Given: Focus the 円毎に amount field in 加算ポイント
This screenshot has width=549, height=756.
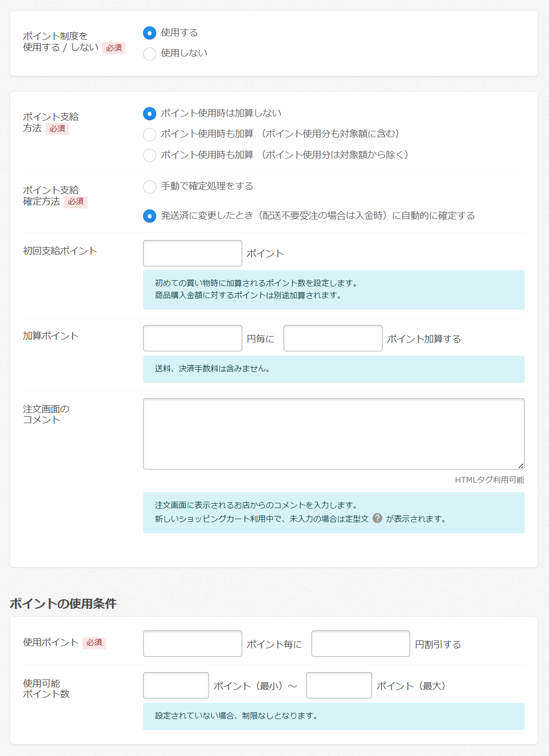Looking at the screenshot, I should [192, 338].
